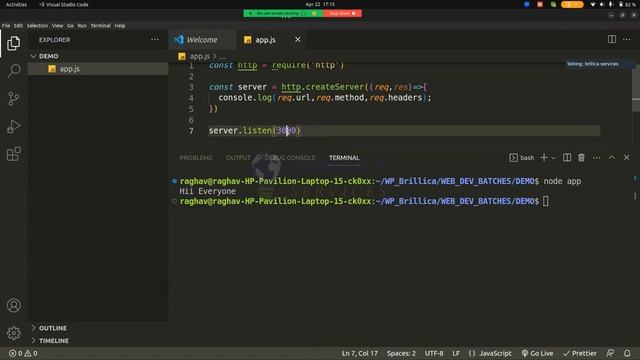Open Go to Line via Ln 7, Col 17
This screenshot has width=640, height=360.
click(360, 353)
